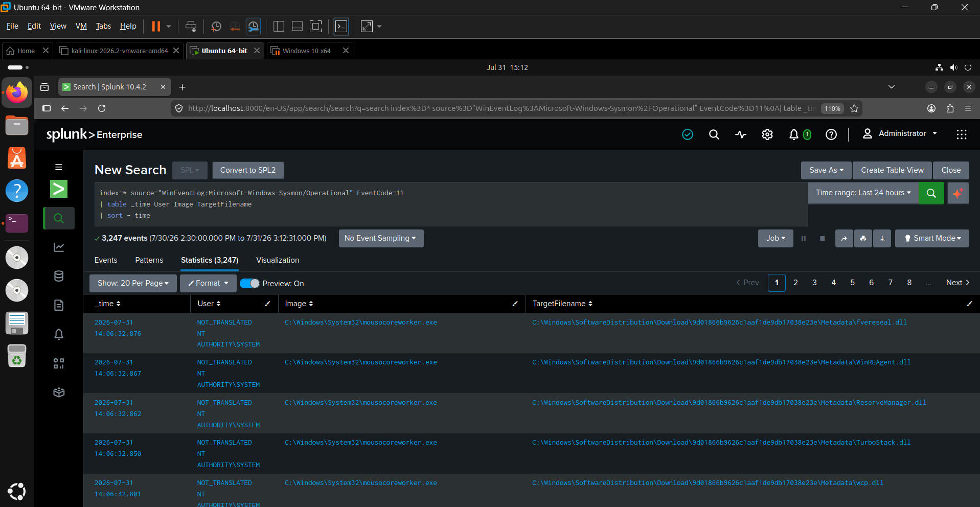Open the VMware VM menu
Viewport: 980px width, 507px height.
(x=81, y=26)
